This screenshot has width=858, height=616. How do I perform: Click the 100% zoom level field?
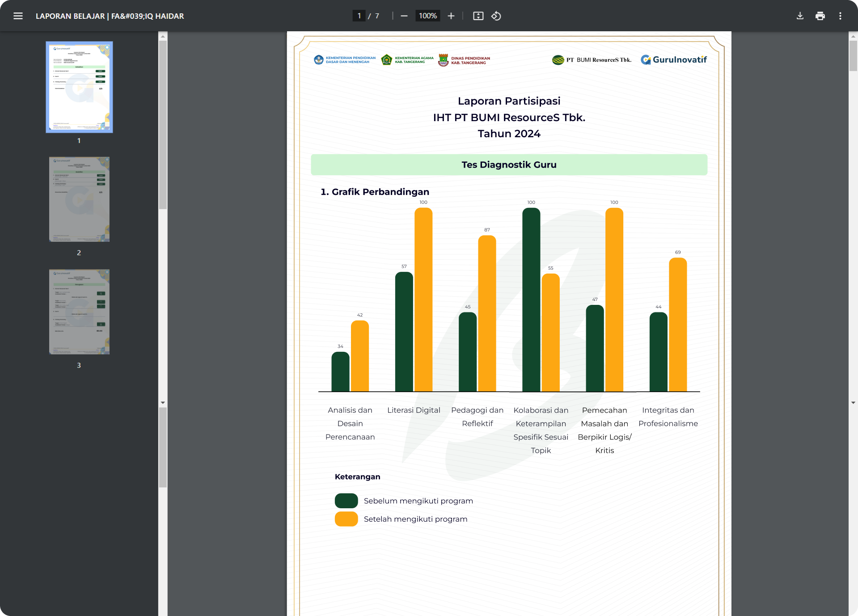coord(427,16)
